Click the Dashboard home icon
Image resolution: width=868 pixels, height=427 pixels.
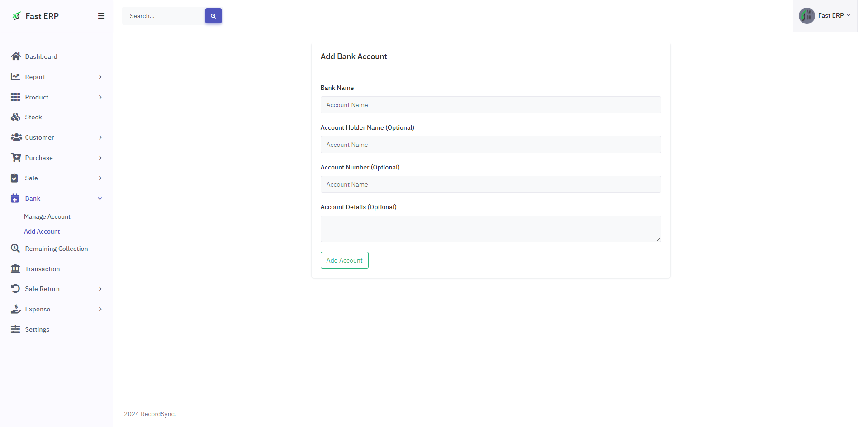pos(16,56)
